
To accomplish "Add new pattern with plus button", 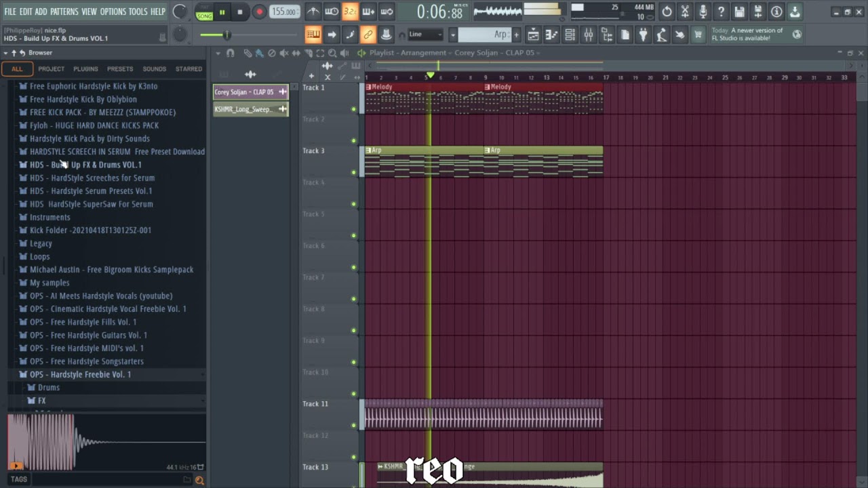I will [516, 35].
